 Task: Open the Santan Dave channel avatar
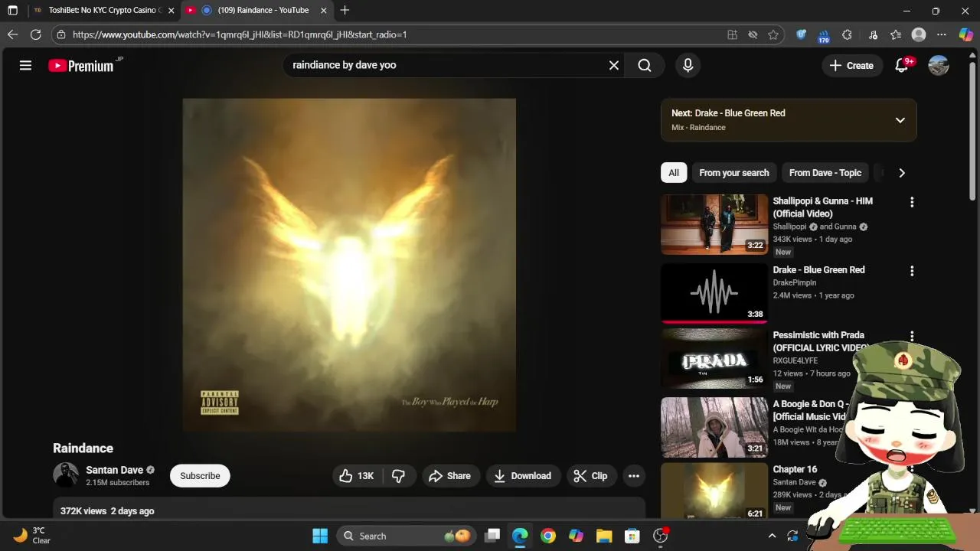tap(66, 475)
